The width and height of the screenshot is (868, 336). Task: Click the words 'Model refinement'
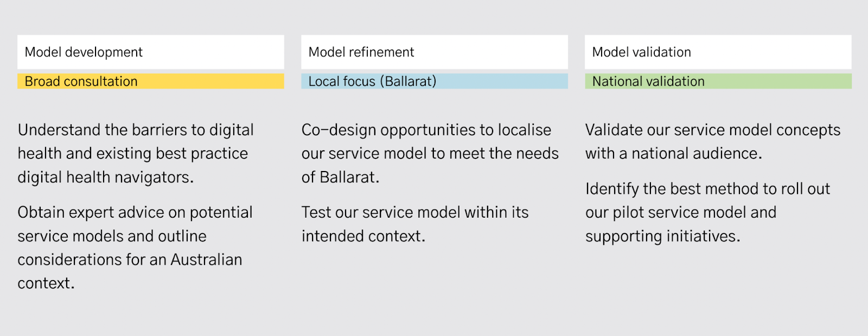pos(361,52)
